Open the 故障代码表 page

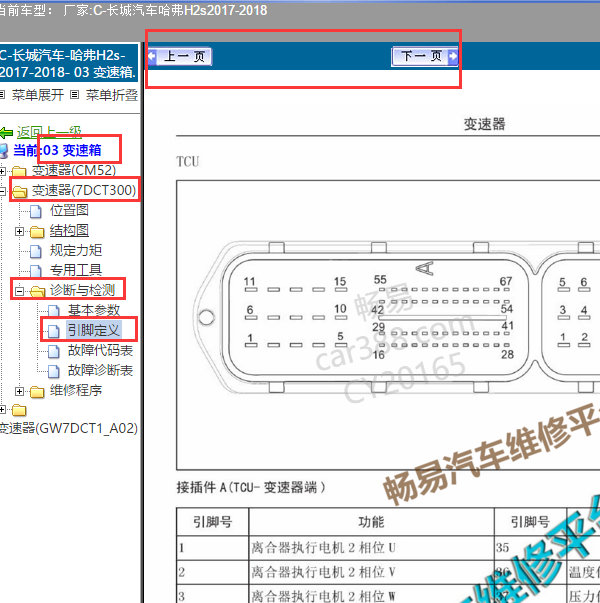(x=100, y=350)
